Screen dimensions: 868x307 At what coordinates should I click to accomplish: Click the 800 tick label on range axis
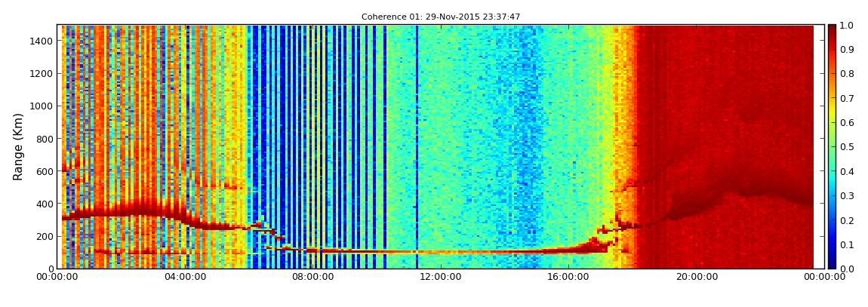pos(45,138)
